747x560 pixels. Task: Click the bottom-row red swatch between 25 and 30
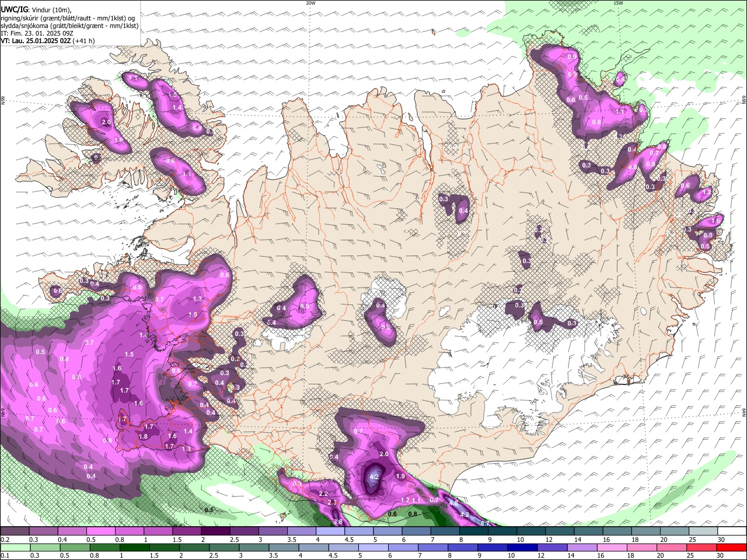[702, 547]
